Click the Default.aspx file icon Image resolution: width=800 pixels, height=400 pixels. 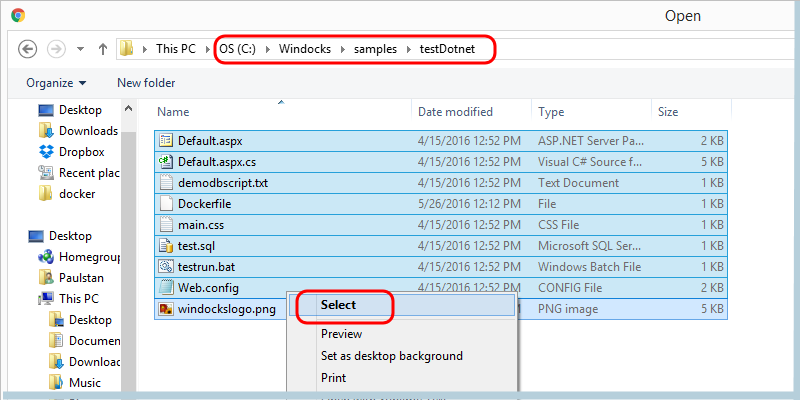coord(167,140)
